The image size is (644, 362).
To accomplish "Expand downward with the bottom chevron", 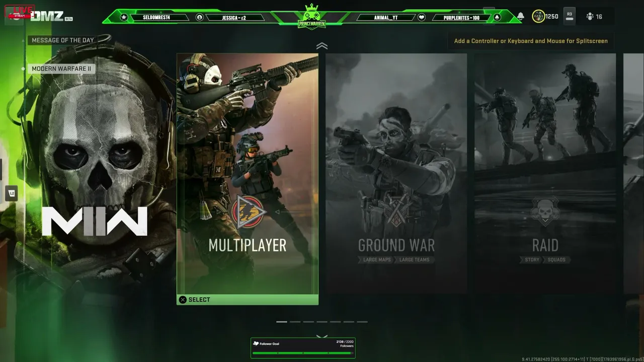I will point(322,336).
